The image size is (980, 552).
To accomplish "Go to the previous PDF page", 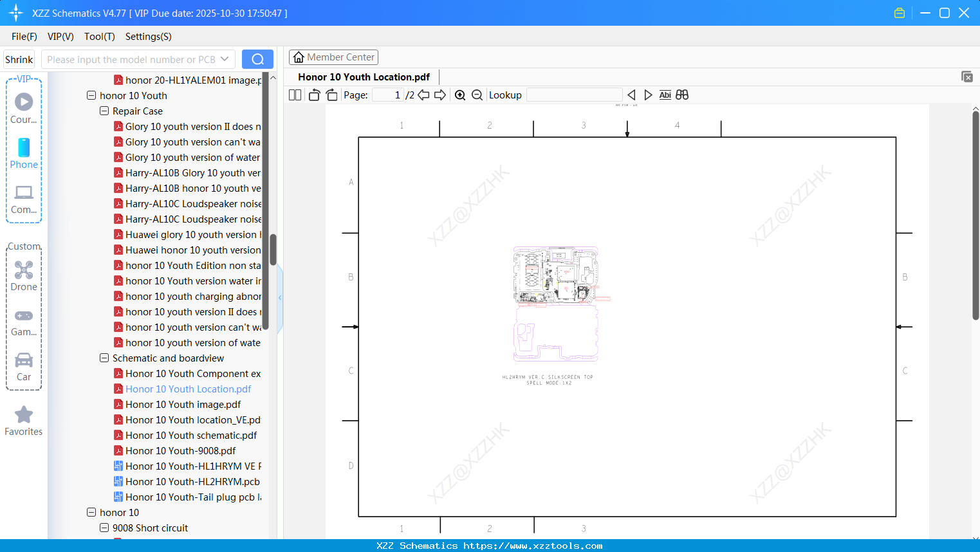I will (423, 95).
